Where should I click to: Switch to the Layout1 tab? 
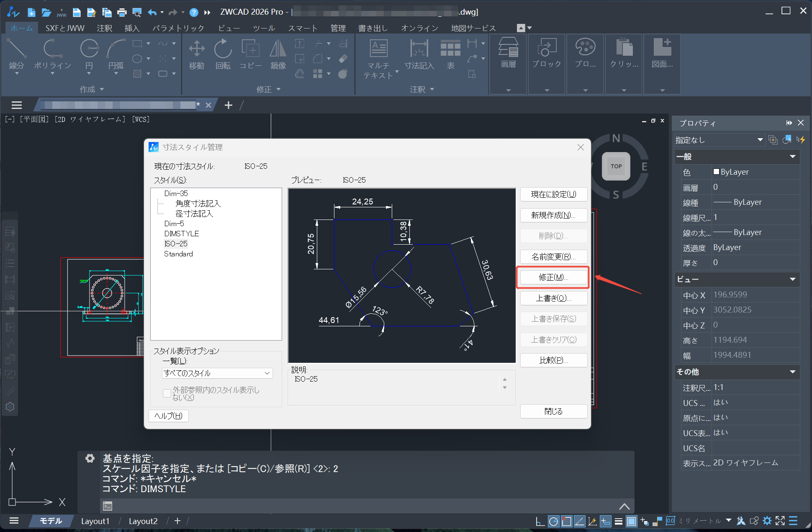[x=95, y=521]
